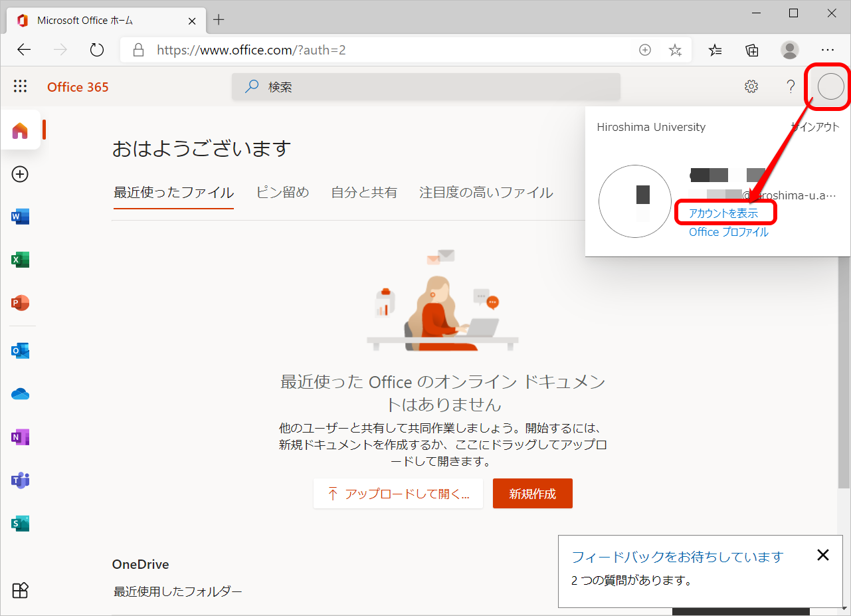Open Office settings gear
The height and width of the screenshot is (616, 851).
coord(751,86)
